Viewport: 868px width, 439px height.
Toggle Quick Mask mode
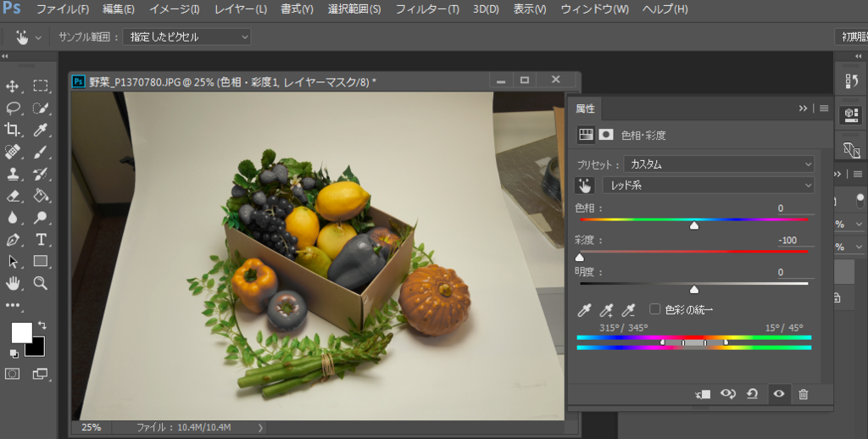pyautogui.click(x=12, y=374)
